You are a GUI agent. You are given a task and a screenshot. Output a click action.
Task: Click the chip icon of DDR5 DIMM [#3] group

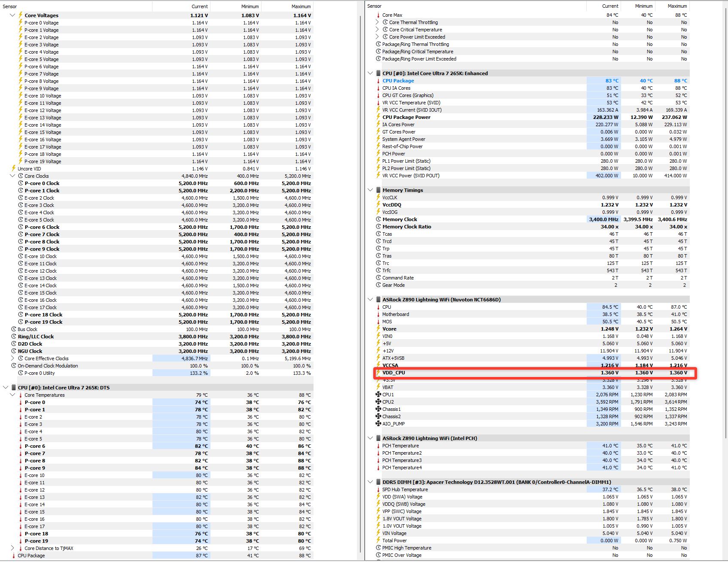point(378,482)
